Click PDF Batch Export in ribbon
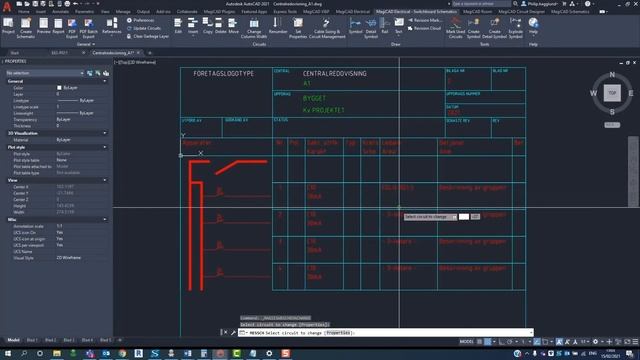This screenshot has height=360, width=640. 89,28
